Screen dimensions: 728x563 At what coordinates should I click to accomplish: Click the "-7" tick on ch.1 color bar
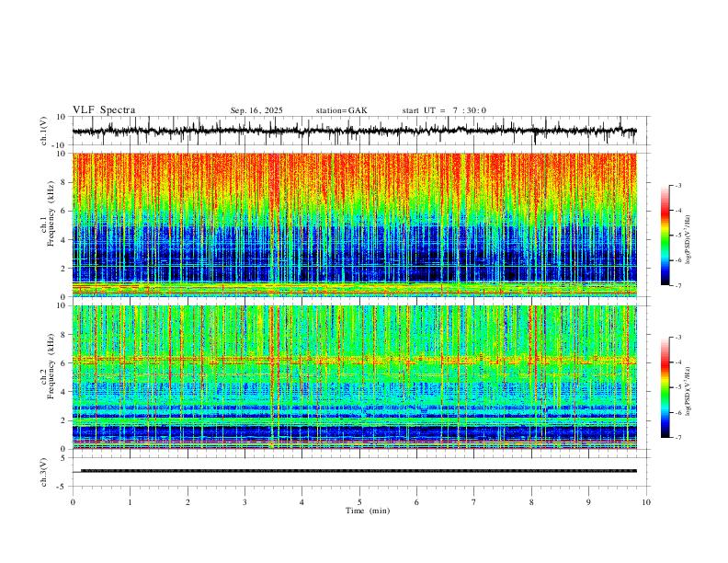(x=678, y=286)
